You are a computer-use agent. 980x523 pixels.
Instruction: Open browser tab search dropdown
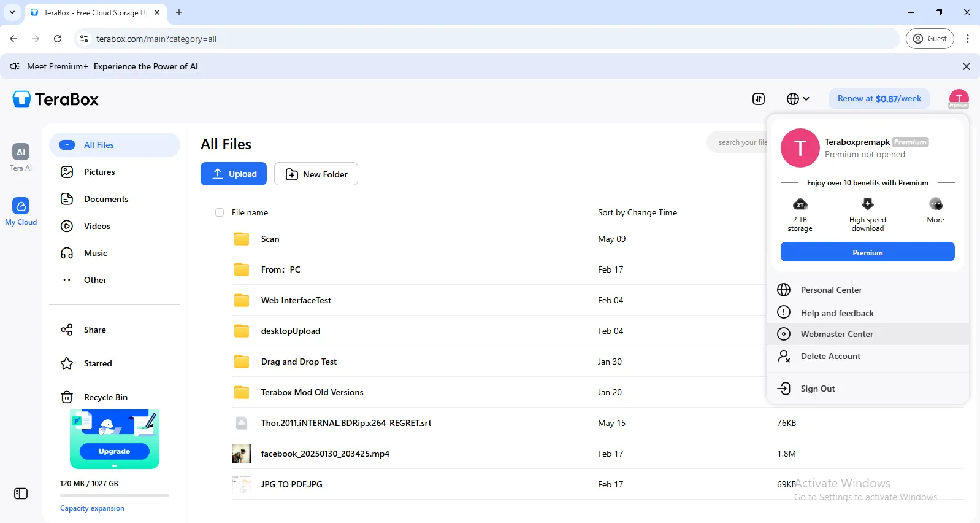pos(12,12)
